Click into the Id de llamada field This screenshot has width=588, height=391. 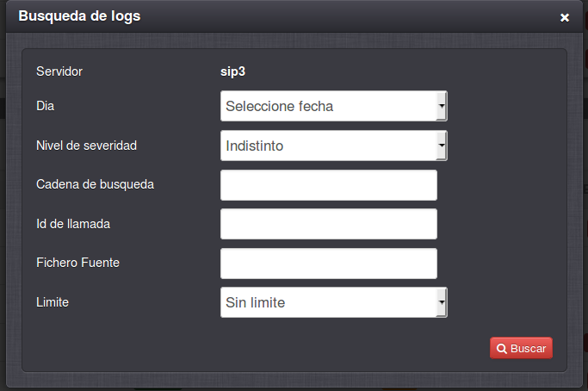point(329,224)
